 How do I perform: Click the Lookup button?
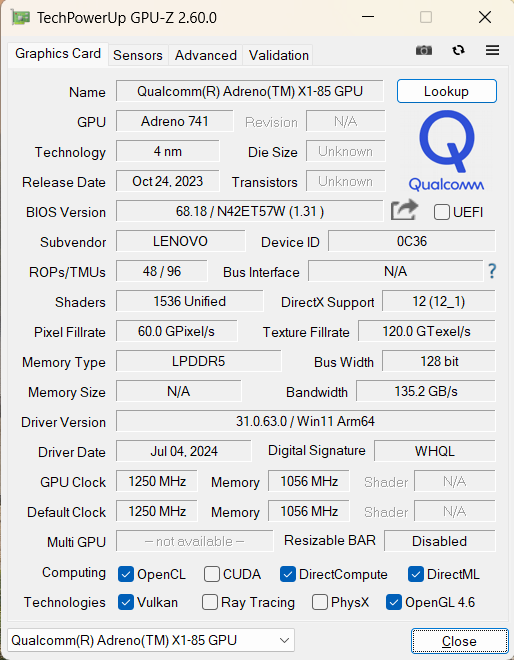pos(447,91)
